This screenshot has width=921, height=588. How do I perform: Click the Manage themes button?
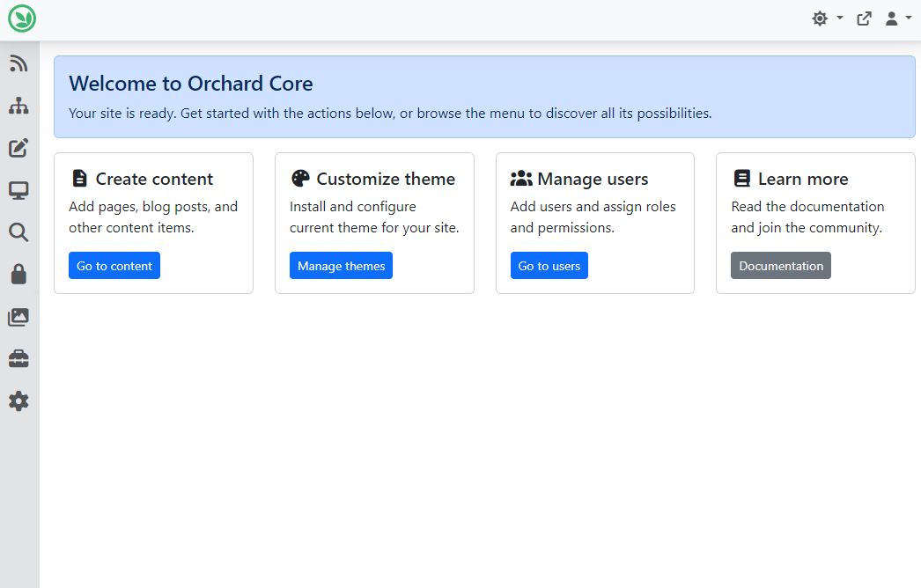click(342, 266)
